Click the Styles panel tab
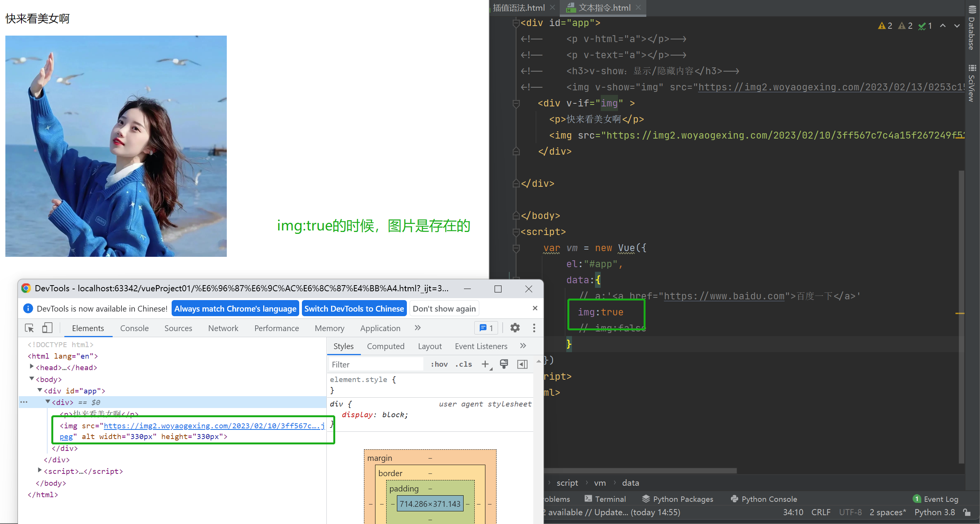The image size is (980, 524). [x=343, y=346]
